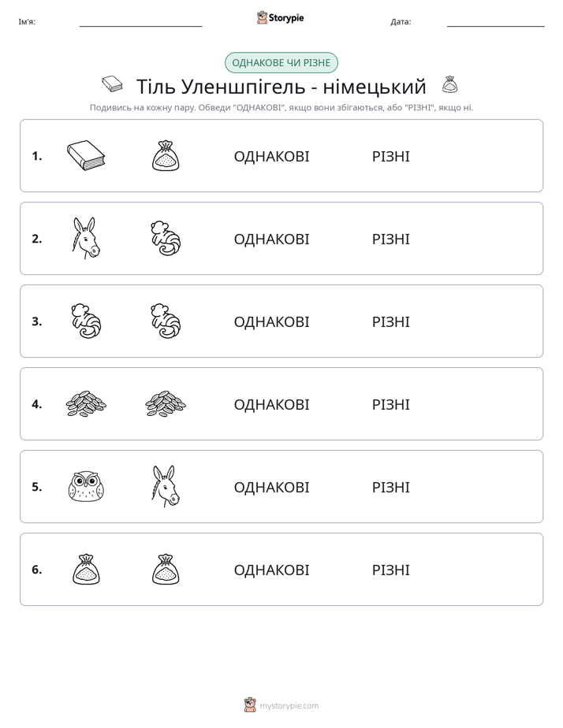The image size is (563, 728).
Task: Click the left pastry icon in row 3
Action: [86, 321]
